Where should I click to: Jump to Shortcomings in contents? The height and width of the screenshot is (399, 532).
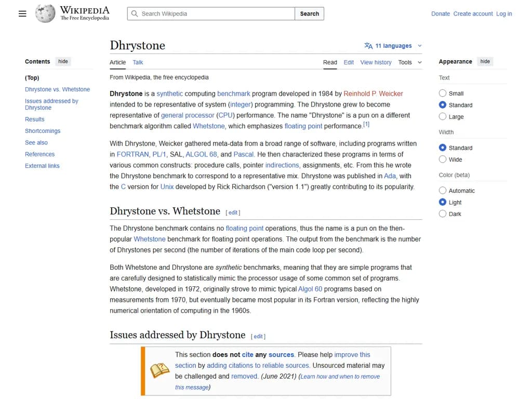click(x=43, y=131)
